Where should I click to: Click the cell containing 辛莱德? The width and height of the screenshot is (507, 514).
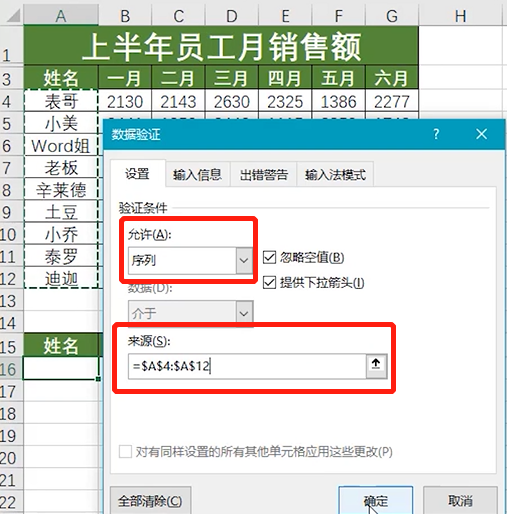click(x=61, y=190)
